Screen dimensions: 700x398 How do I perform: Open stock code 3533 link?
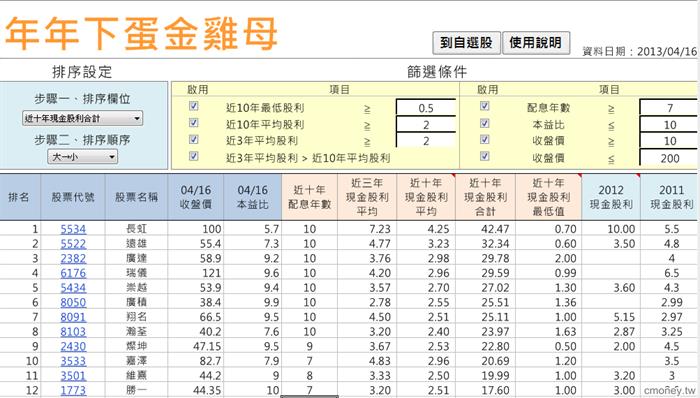[73, 361]
